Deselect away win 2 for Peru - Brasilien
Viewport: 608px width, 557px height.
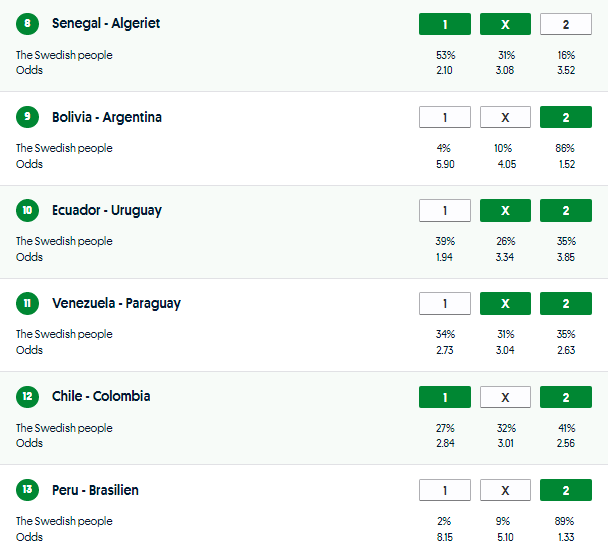[x=565, y=490]
